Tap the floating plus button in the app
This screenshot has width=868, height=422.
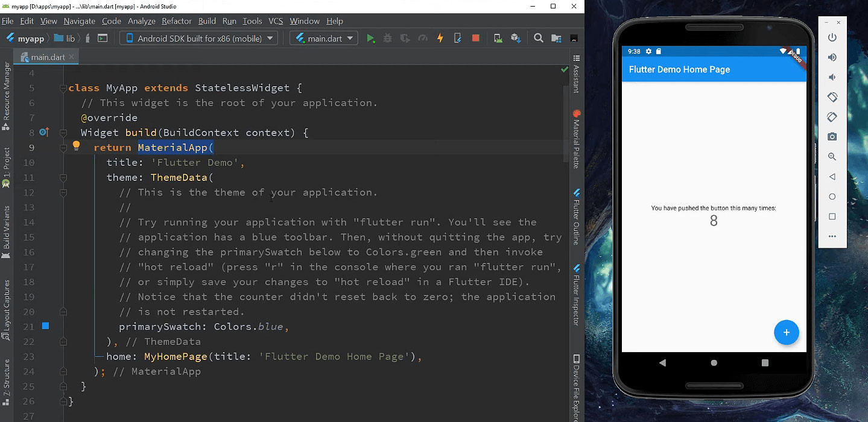tap(786, 332)
